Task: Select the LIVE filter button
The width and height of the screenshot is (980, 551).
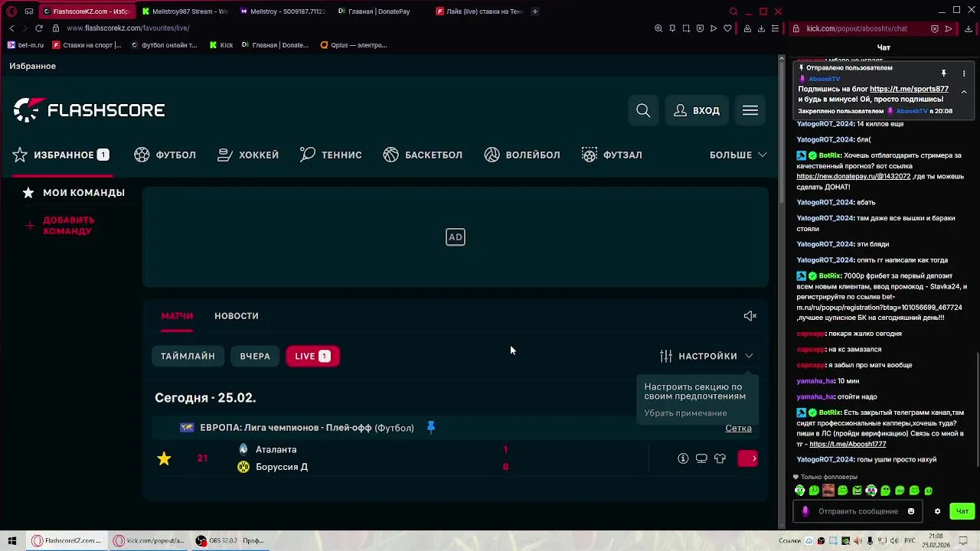Action: click(x=312, y=356)
